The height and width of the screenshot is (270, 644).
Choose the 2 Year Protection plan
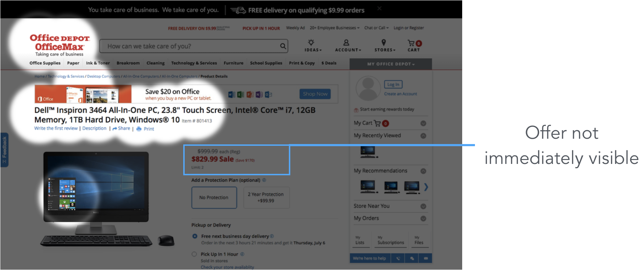pos(266,198)
